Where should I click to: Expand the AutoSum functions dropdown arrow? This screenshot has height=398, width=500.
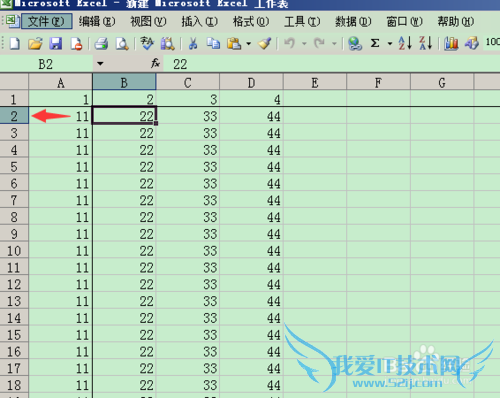pos(389,43)
